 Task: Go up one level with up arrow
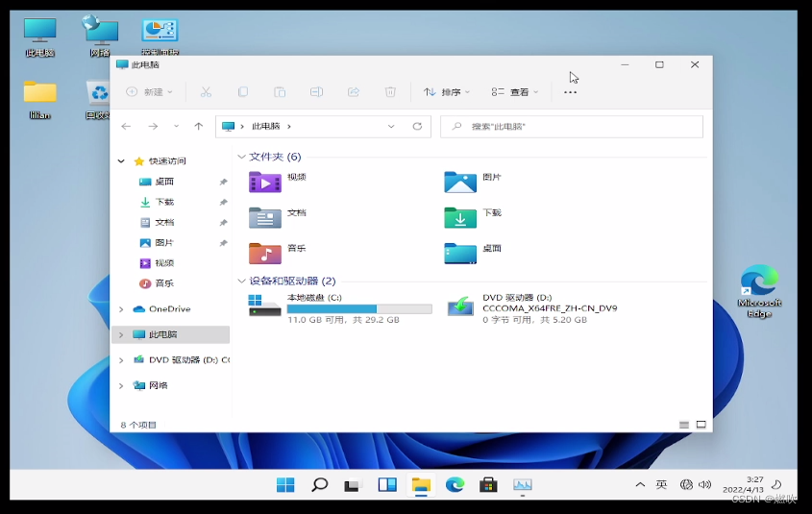[198, 126]
